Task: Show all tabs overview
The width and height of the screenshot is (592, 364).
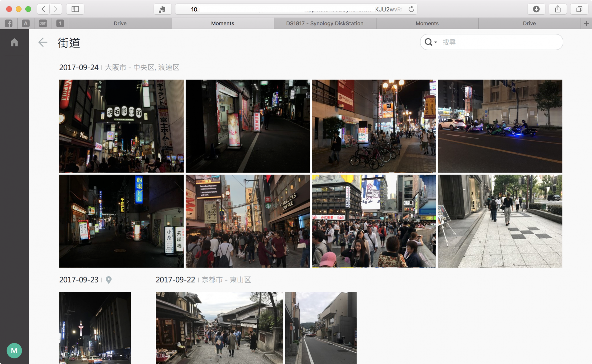Action: click(x=579, y=9)
